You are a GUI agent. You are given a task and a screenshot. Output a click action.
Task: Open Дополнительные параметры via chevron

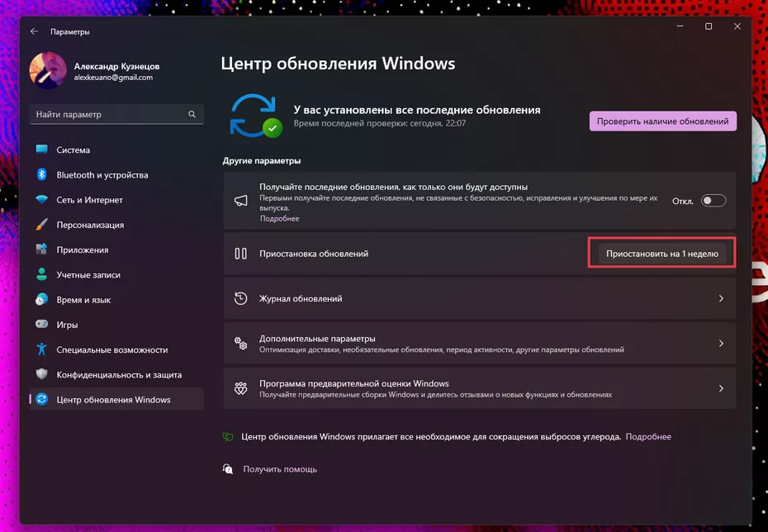click(721, 343)
